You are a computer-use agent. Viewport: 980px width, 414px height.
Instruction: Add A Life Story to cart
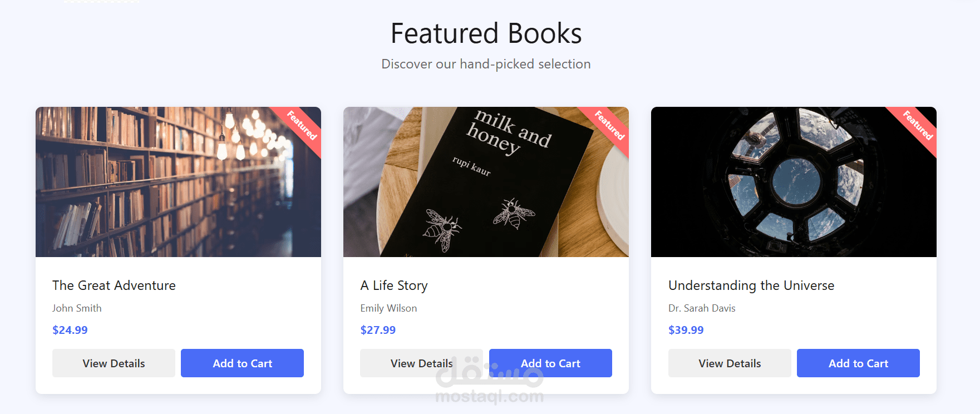point(550,363)
